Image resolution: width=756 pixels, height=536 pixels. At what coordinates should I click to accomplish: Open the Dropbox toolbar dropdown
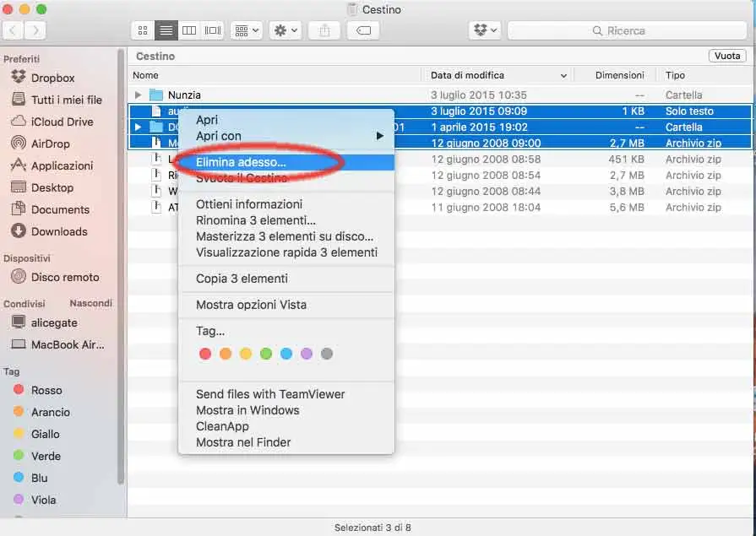click(486, 31)
